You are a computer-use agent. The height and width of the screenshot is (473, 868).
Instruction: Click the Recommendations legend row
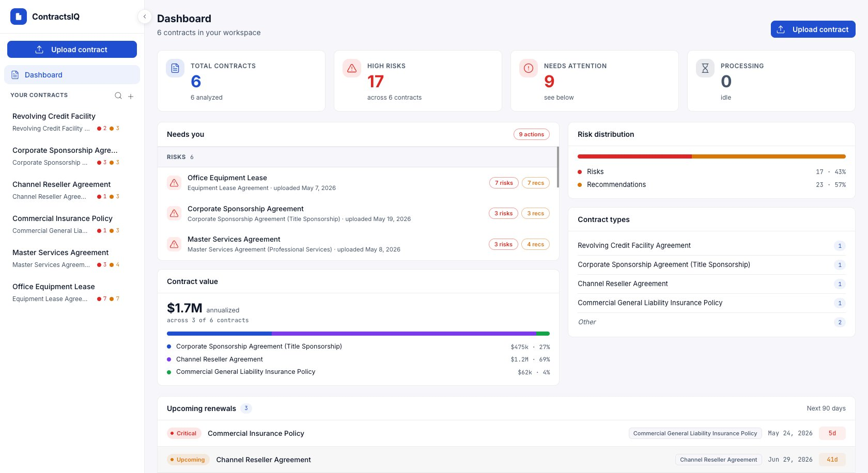[711, 184]
